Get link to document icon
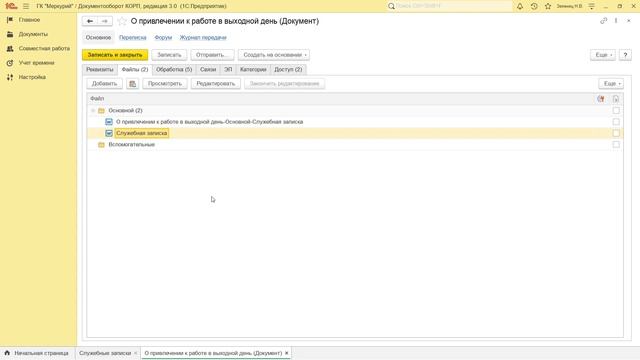Screen dimensions: 640x360 click(x=603, y=21)
